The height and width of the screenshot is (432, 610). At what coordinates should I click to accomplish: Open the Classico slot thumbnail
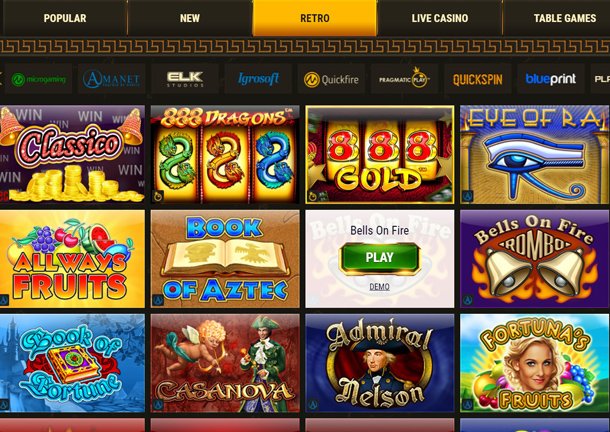72,154
